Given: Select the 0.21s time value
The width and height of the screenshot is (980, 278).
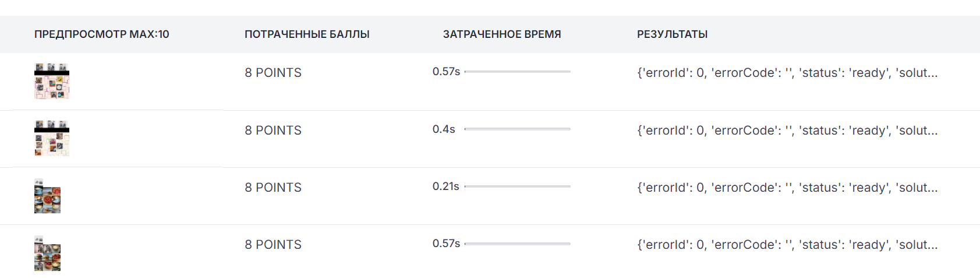Looking at the screenshot, I should (445, 186).
